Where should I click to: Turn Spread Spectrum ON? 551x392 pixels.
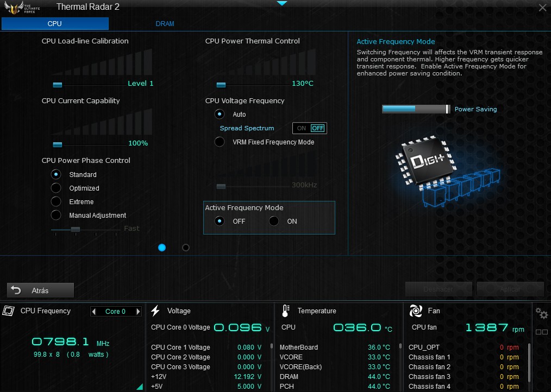pos(302,128)
